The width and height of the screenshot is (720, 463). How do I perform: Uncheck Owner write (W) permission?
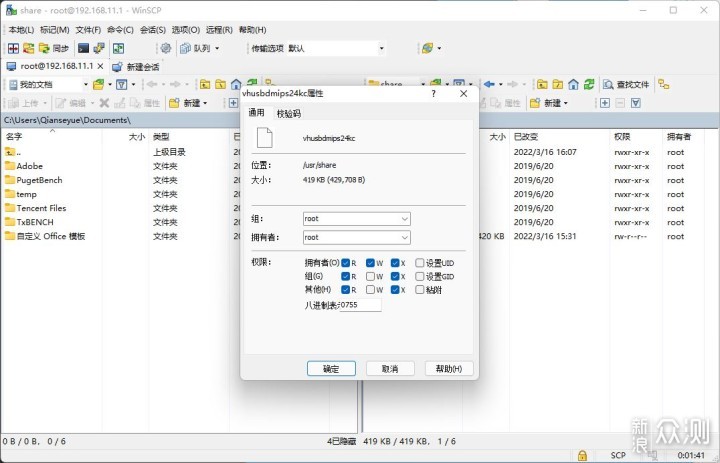(371, 263)
